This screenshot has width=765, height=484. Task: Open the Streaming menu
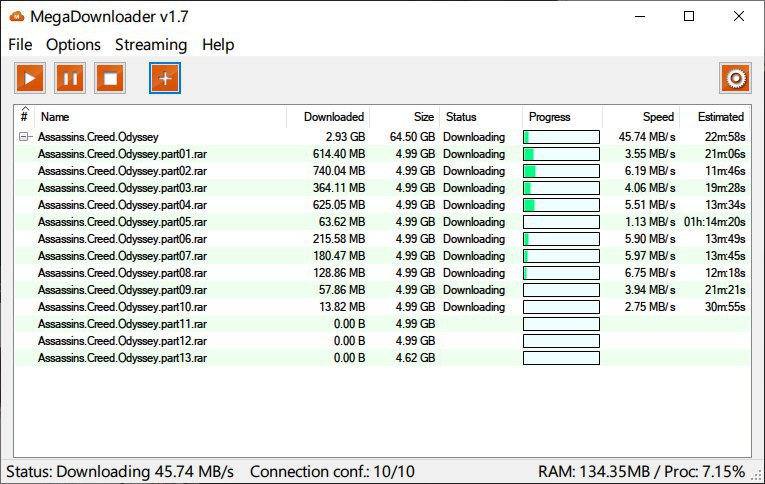(151, 44)
